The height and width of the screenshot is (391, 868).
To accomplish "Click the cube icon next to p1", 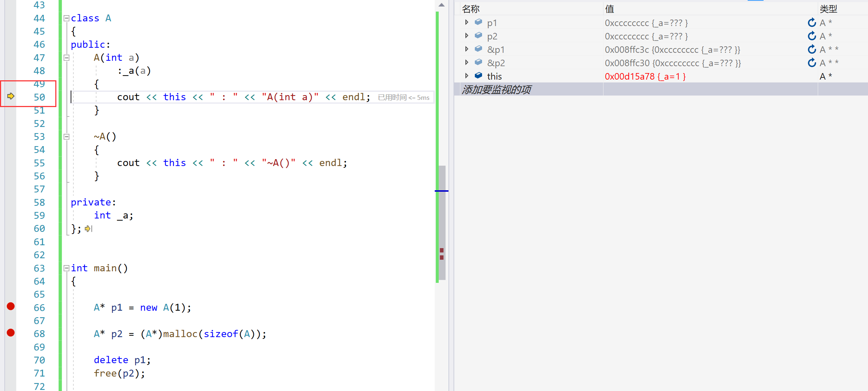I will pos(478,22).
